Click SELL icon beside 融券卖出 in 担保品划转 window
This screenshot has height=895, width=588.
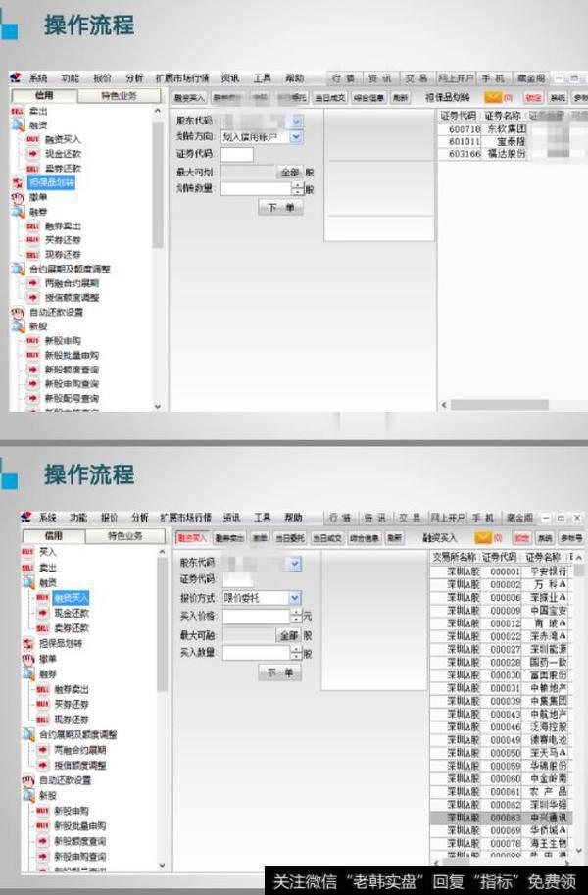coord(32,226)
